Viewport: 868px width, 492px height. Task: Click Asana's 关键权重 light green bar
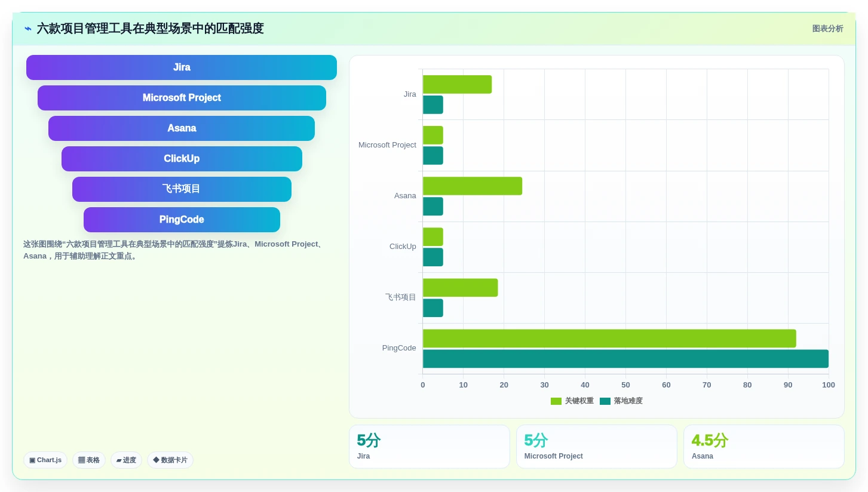(x=473, y=186)
